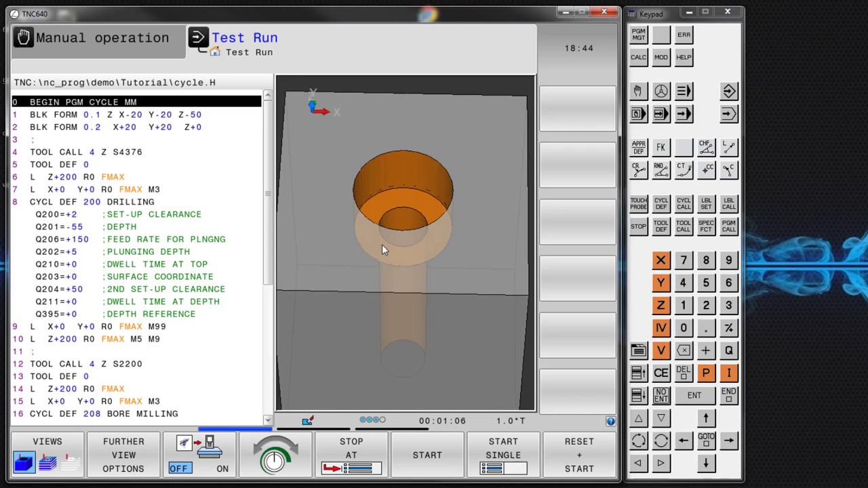The height and width of the screenshot is (488, 868).
Task: Click the orange Z axis key
Action: (661, 306)
